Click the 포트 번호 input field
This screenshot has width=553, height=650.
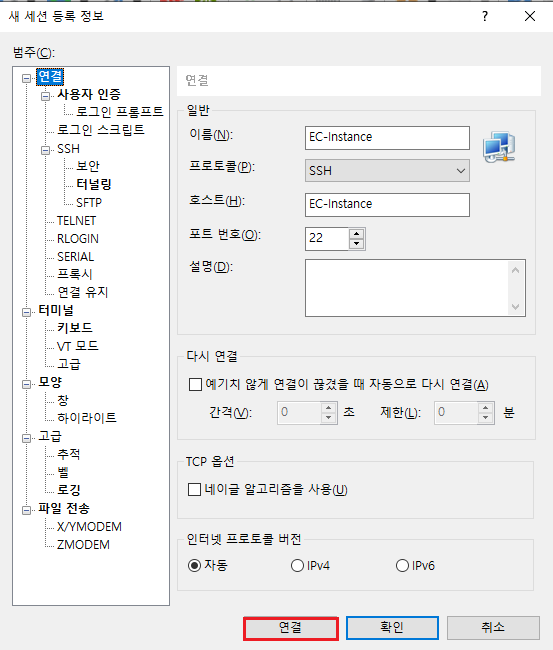click(327, 239)
